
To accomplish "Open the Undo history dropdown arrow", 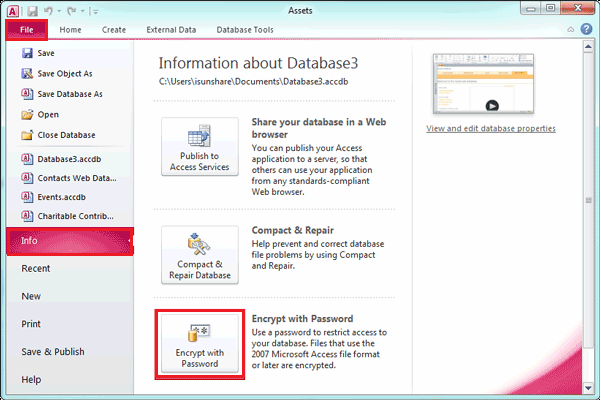I will point(59,11).
